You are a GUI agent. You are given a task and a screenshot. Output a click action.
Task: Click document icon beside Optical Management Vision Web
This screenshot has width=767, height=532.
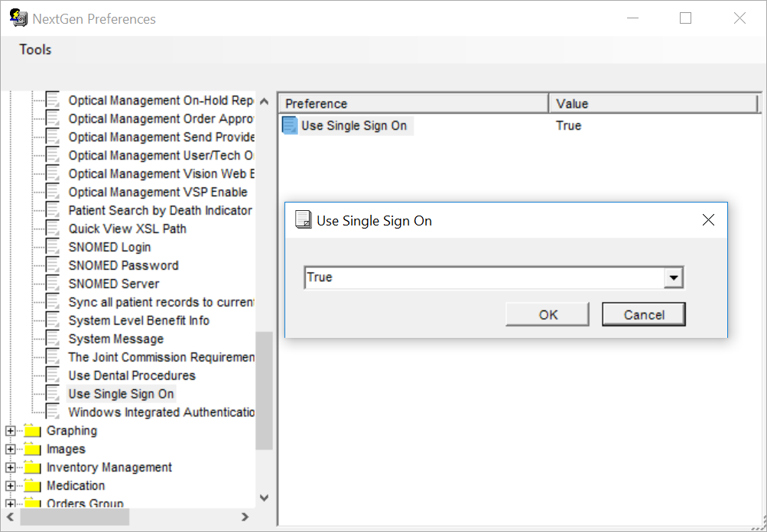tap(52, 174)
